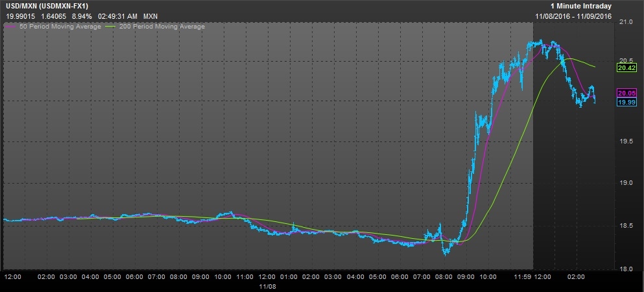Click the 1.64065 net change value
The width and height of the screenshot is (644, 292).
[x=52, y=16]
